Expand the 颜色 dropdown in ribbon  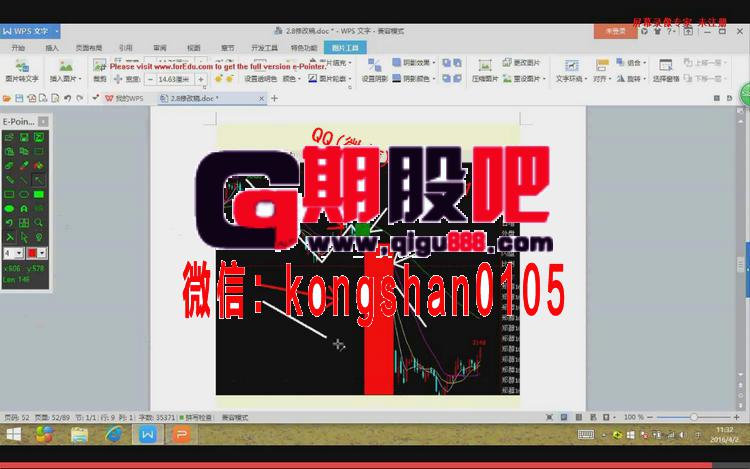coord(299,79)
